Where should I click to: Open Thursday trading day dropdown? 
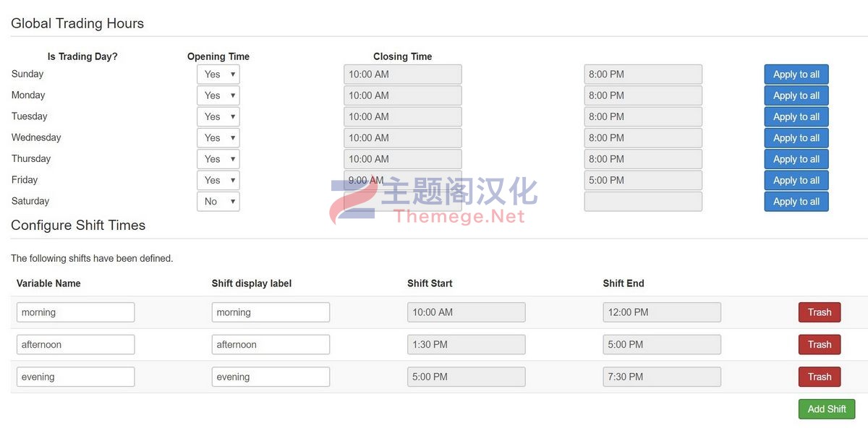[x=218, y=159]
